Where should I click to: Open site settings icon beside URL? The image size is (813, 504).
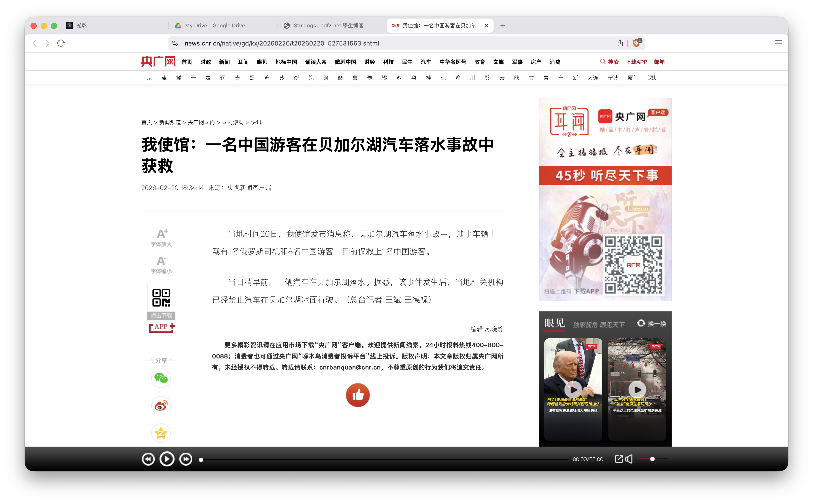pos(175,43)
